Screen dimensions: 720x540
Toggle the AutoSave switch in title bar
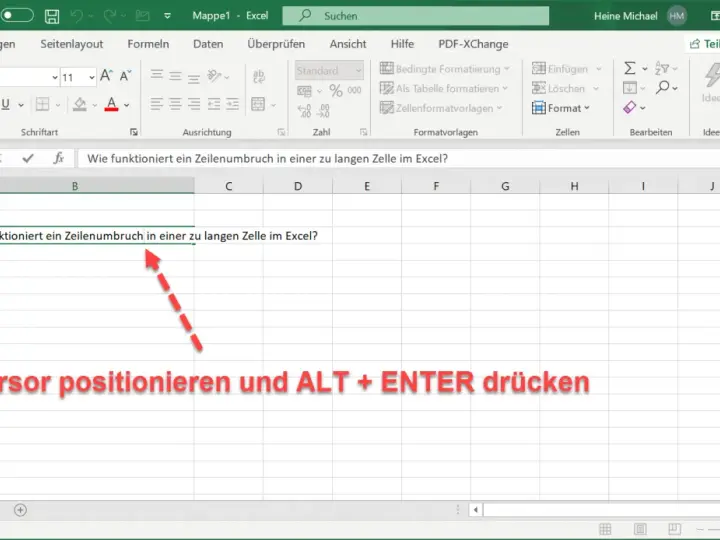point(17,15)
